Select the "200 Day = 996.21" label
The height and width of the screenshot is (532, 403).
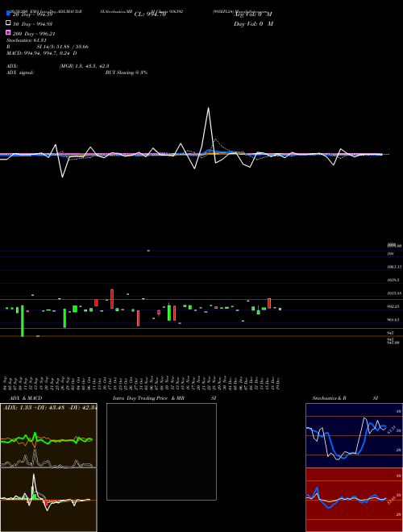tap(34, 34)
